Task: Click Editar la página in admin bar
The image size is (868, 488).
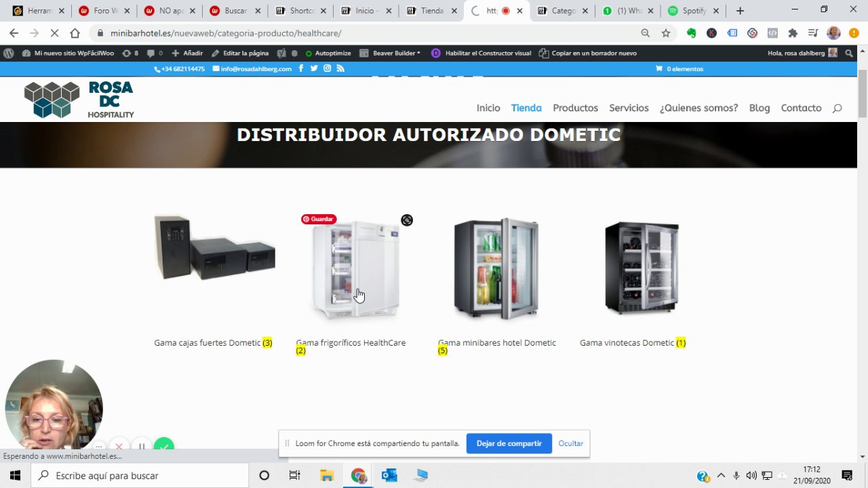Action: coord(240,53)
